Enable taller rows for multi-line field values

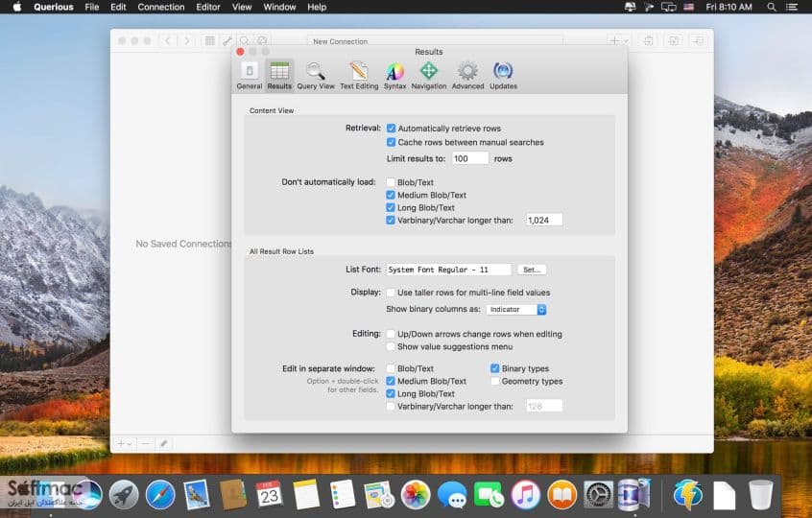(391, 293)
